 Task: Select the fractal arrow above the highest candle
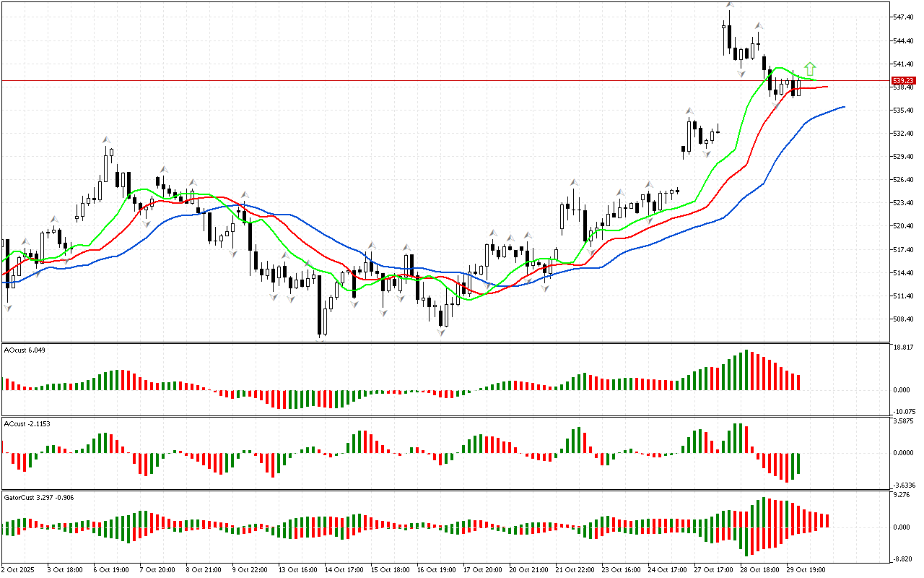(730, 6)
